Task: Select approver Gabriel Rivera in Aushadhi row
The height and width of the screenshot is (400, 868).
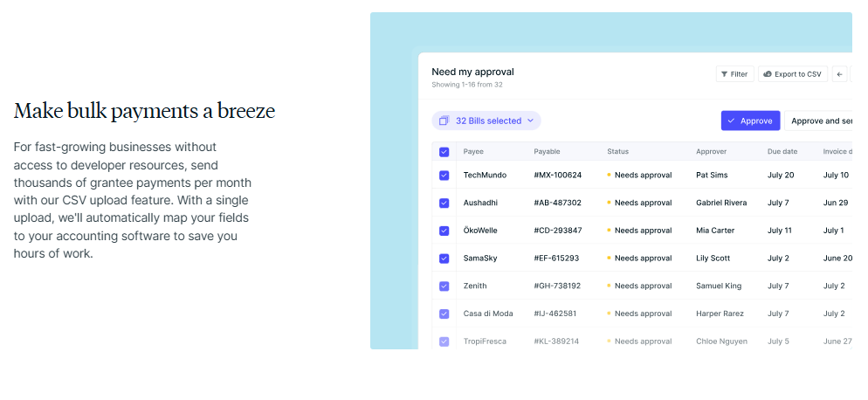Action: pos(720,203)
